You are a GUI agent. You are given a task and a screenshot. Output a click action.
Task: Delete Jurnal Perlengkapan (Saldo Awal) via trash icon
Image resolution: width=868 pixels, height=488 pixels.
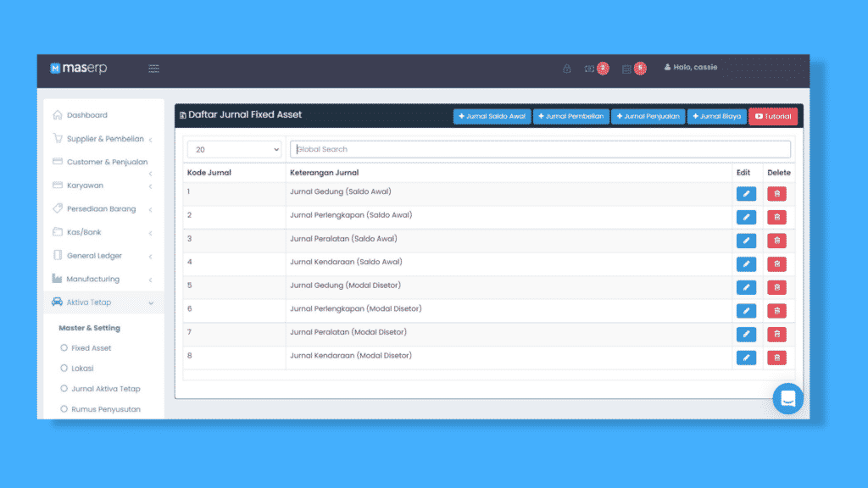pyautogui.click(x=776, y=217)
